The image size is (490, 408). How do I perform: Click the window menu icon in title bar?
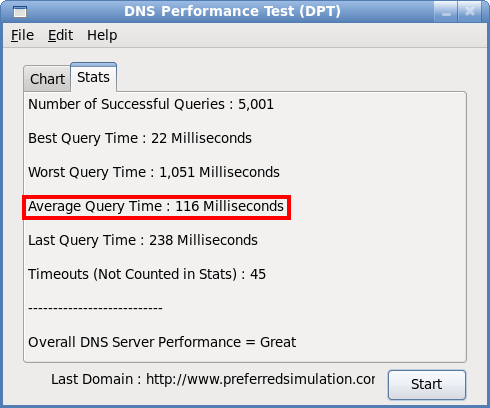pos(20,12)
